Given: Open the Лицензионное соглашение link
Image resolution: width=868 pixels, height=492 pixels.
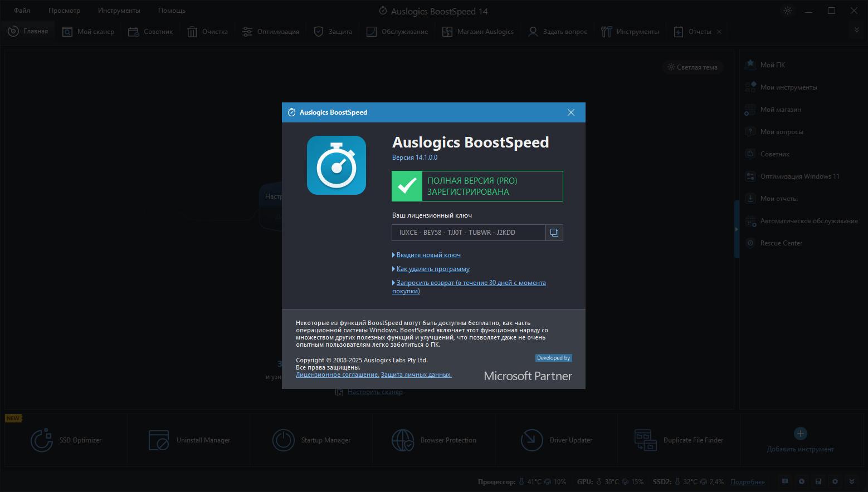Looking at the screenshot, I should [x=338, y=375].
